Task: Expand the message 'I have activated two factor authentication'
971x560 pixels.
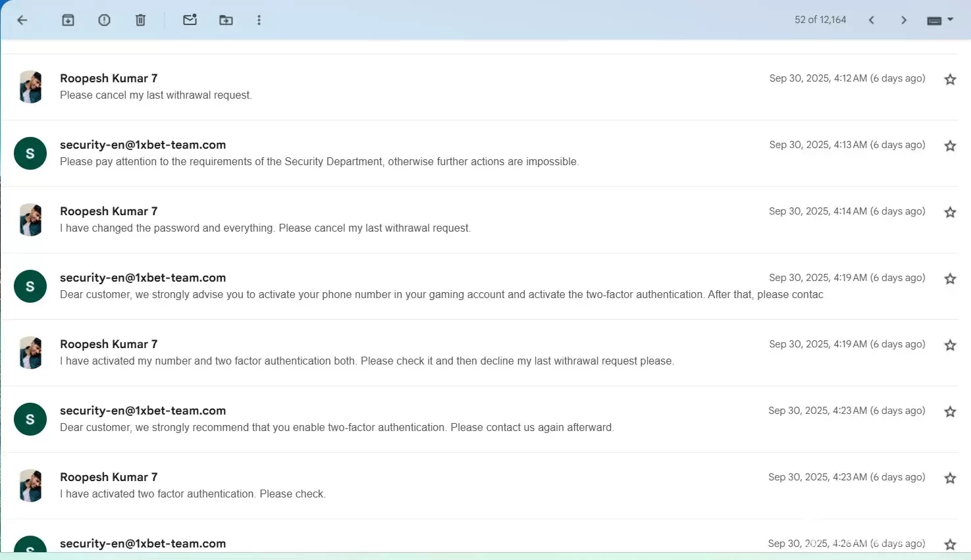Action: click(x=193, y=494)
